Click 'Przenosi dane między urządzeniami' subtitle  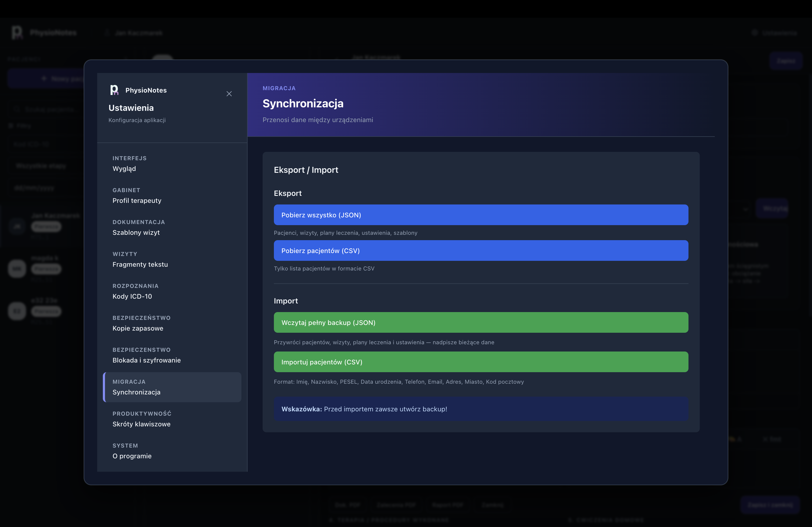(318, 120)
